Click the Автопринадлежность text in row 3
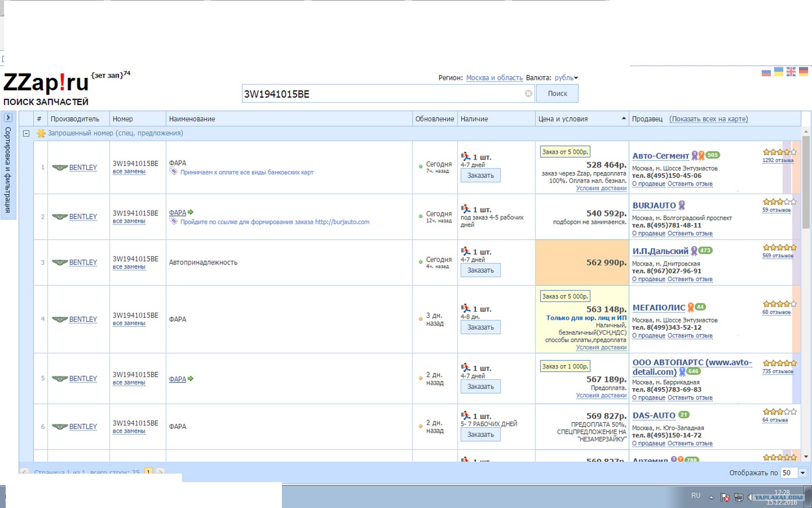Screen dimensions: 812x508 coord(203,262)
